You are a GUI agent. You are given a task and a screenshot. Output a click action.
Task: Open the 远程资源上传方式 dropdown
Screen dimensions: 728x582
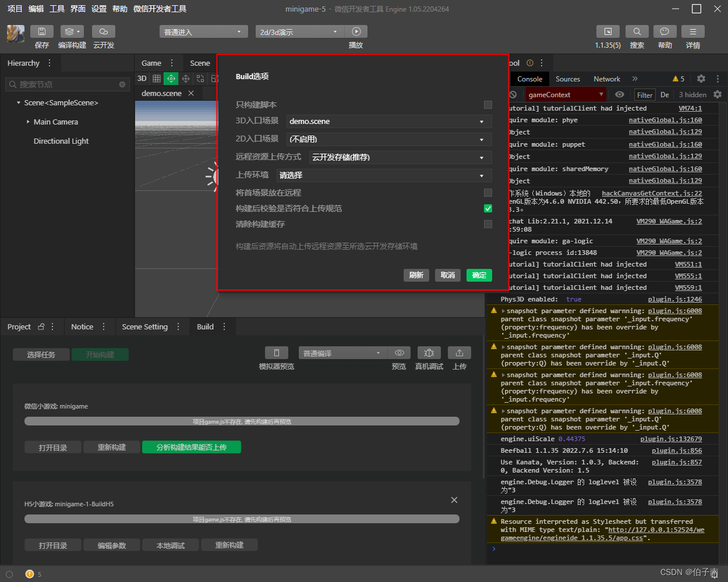coord(401,158)
